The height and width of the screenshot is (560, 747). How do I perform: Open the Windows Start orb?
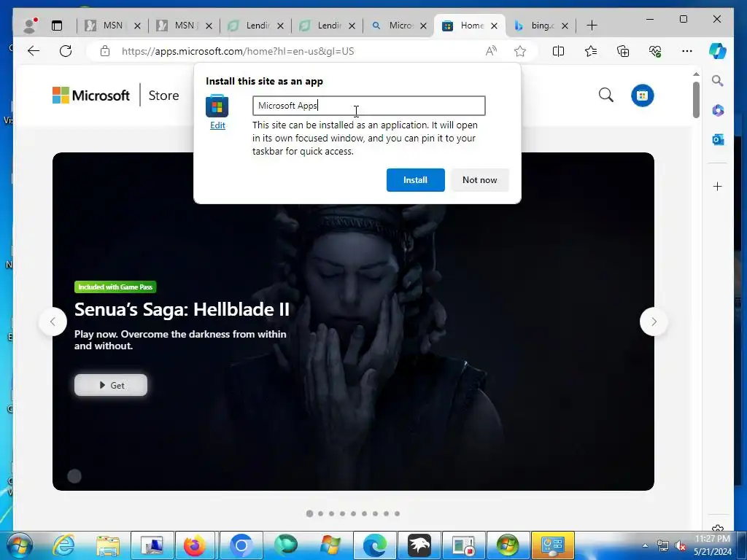point(19,545)
